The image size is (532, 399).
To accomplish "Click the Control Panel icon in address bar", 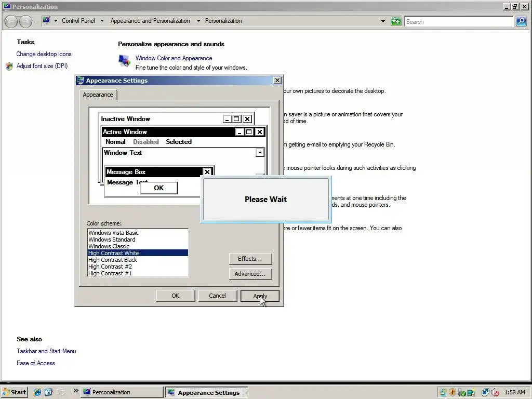I will (x=46, y=20).
